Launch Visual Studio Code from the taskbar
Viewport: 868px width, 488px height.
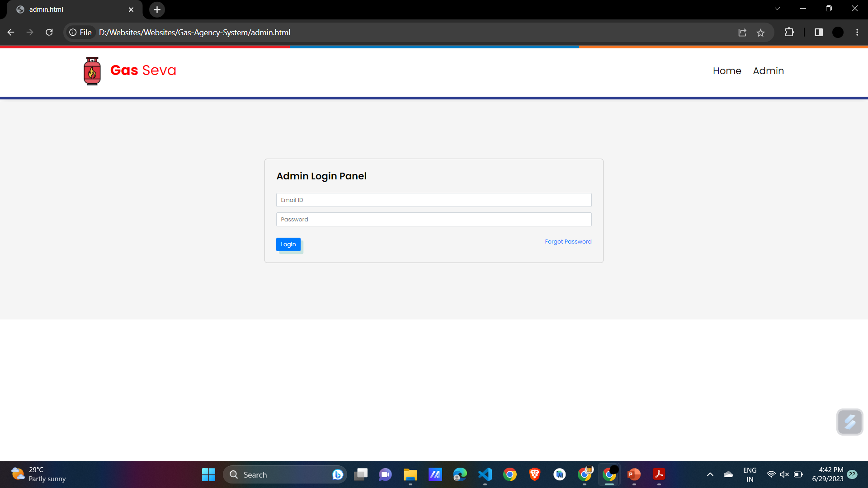click(485, 474)
